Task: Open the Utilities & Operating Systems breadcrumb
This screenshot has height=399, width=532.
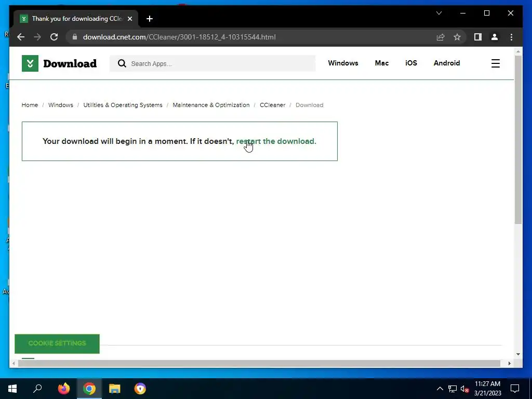Action: point(123,105)
